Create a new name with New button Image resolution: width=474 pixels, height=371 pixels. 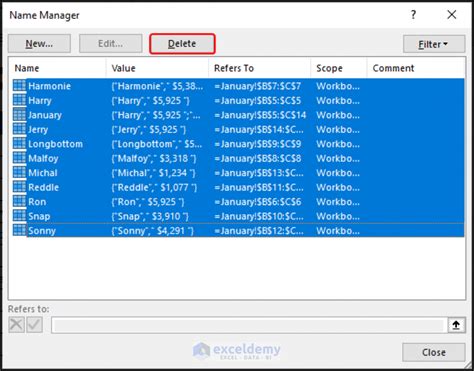click(39, 44)
